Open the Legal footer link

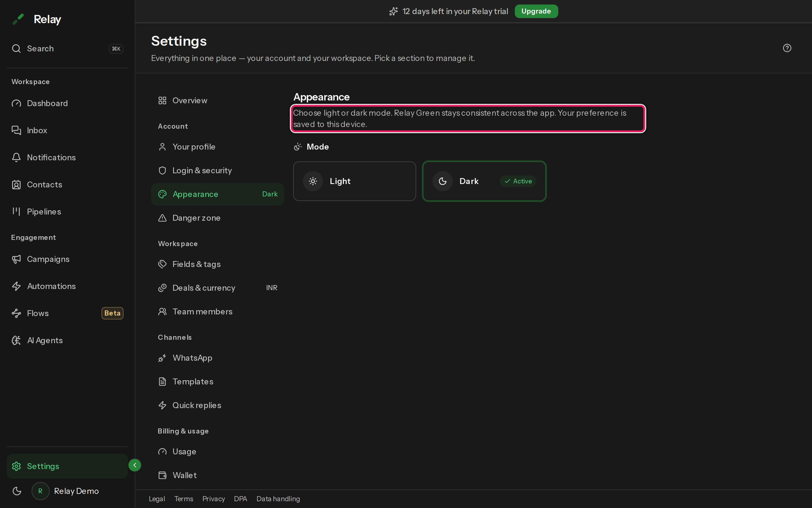point(157,499)
